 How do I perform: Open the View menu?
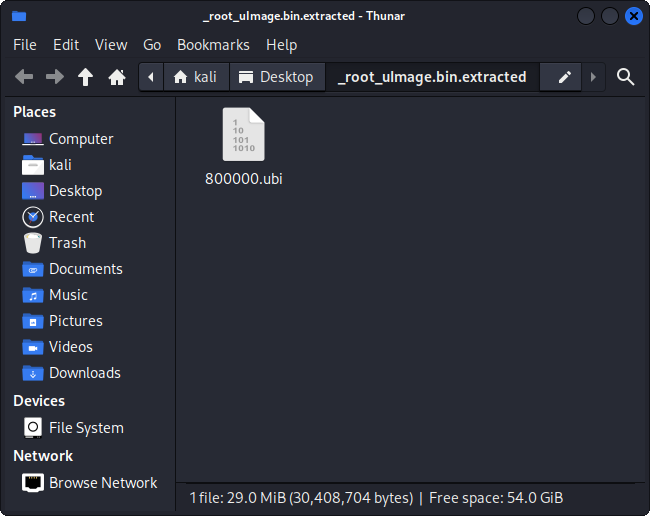pos(111,45)
